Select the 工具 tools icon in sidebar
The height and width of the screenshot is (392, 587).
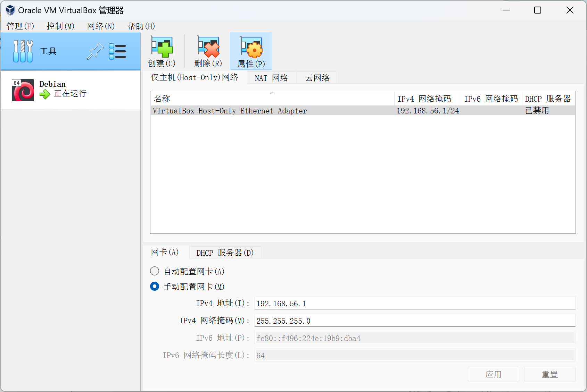click(x=23, y=51)
